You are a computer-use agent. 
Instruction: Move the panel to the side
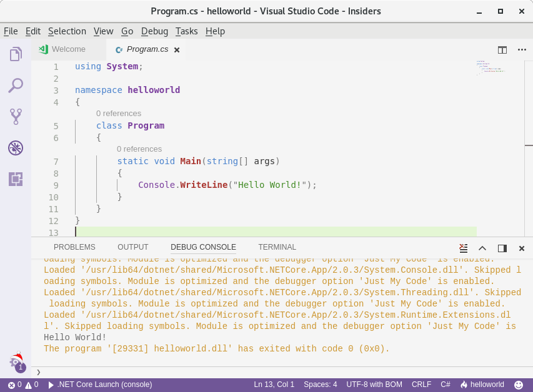coord(502,248)
